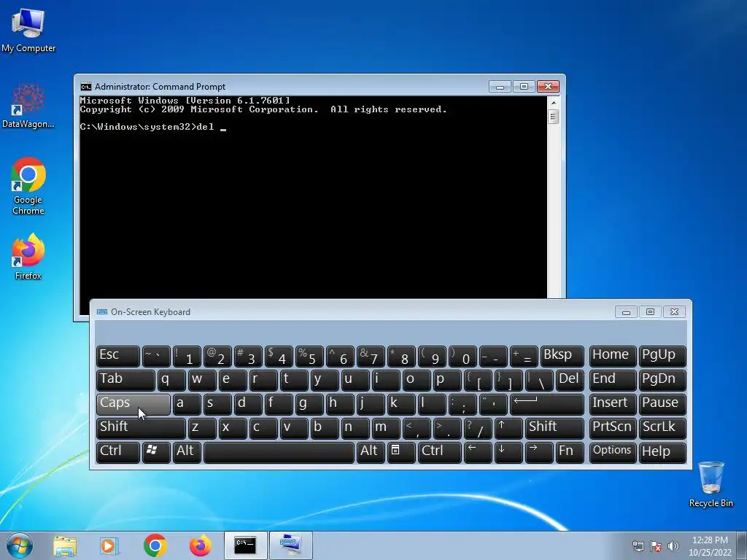
Task: Toggle the Fn key
Action: [569, 452]
